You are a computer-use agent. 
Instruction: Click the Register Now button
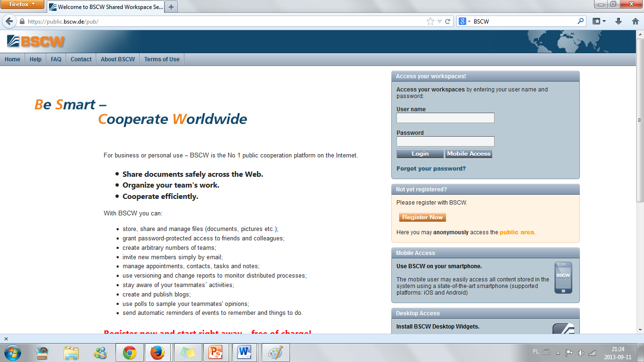(x=422, y=217)
